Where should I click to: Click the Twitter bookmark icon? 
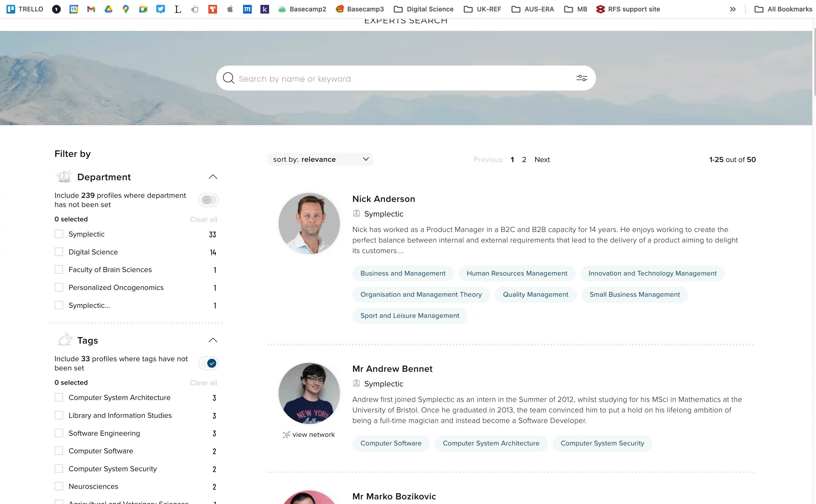161,9
